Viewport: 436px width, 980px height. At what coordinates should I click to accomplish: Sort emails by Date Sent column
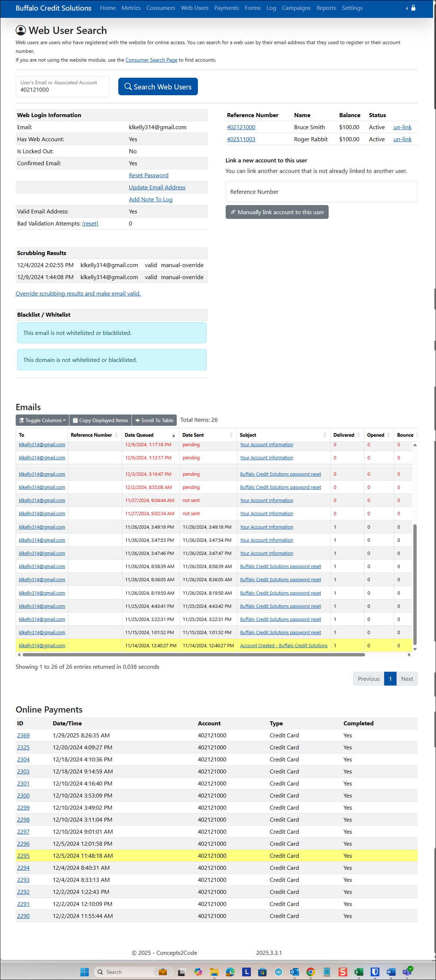click(207, 435)
